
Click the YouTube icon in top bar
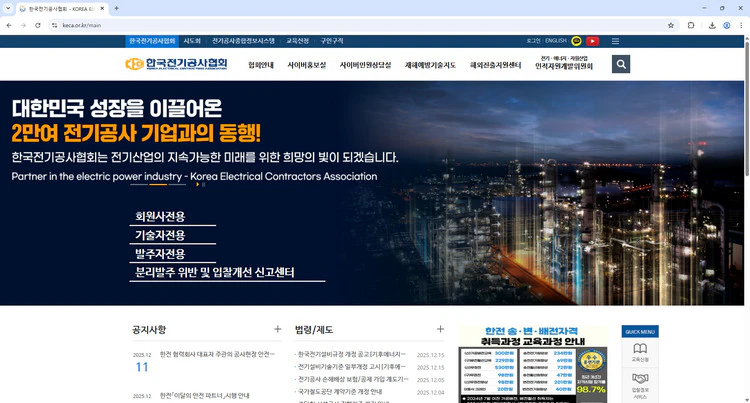point(593,41)
